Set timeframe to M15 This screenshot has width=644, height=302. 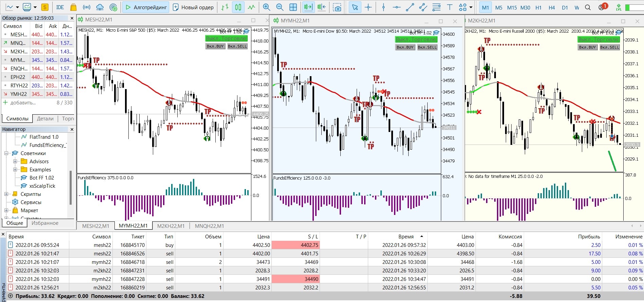pos(512,7)
